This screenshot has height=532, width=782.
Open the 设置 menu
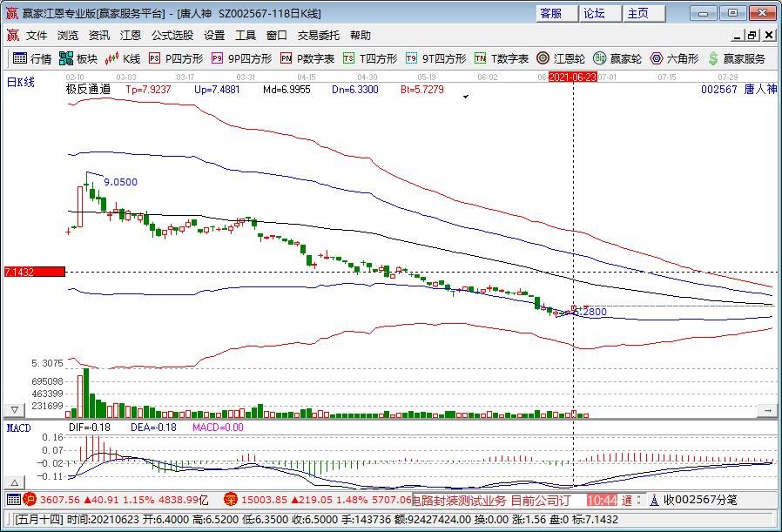214,36
